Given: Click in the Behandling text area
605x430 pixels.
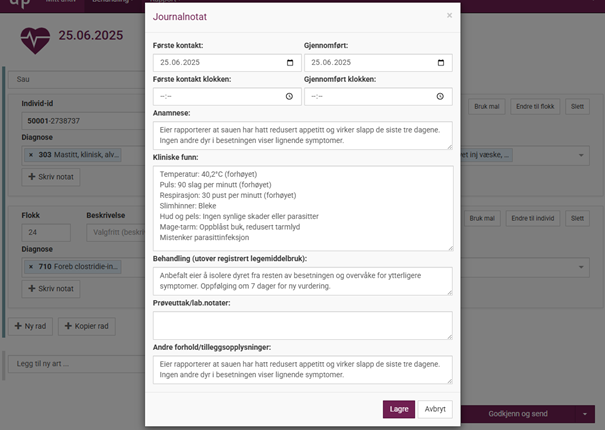Looking at the screenshot, I should pos(302,281).
